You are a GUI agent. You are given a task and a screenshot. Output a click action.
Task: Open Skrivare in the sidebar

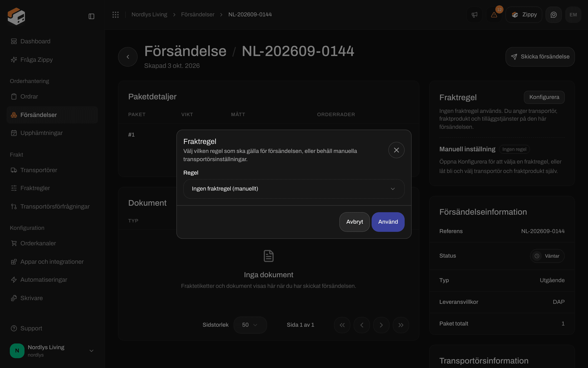click(x=52, y=298)
